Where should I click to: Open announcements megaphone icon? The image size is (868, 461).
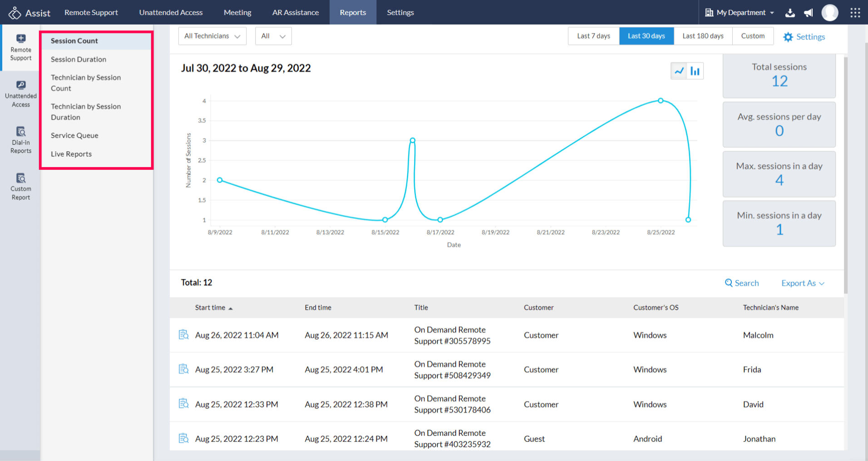click(x=809, y=13)
